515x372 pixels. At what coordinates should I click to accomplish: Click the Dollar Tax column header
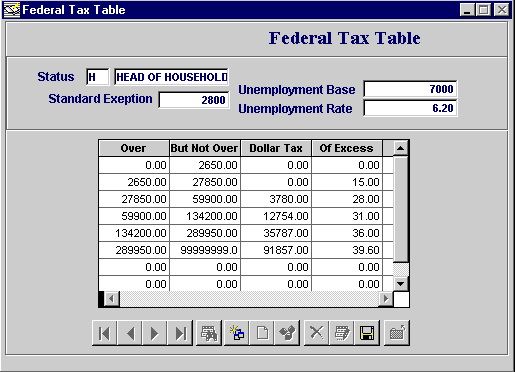(276, 148)
